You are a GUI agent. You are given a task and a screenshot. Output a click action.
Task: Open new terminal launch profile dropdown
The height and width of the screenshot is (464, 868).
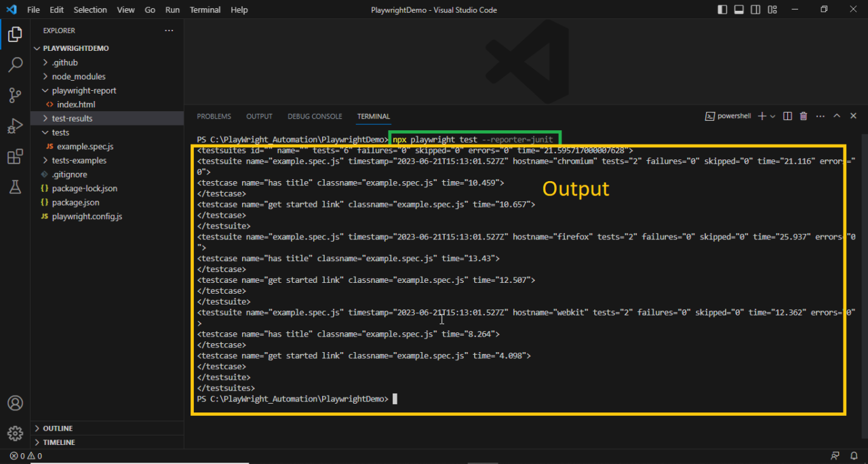[772, 116]
